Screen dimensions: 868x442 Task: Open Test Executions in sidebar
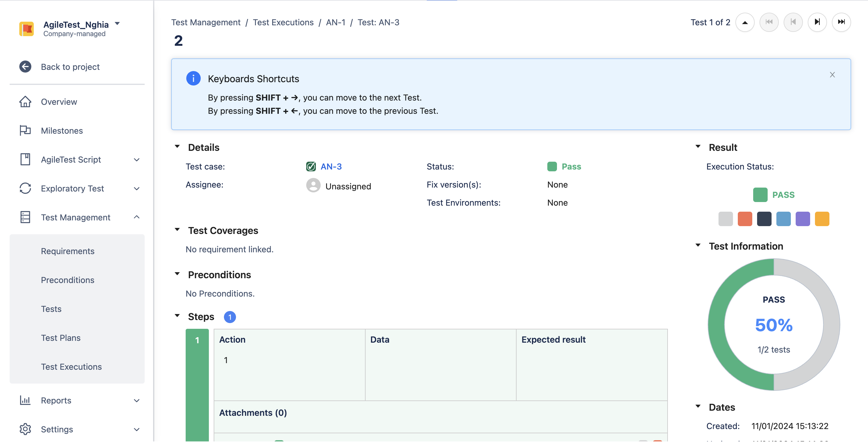pyautogui.click(x=71, y=367)
